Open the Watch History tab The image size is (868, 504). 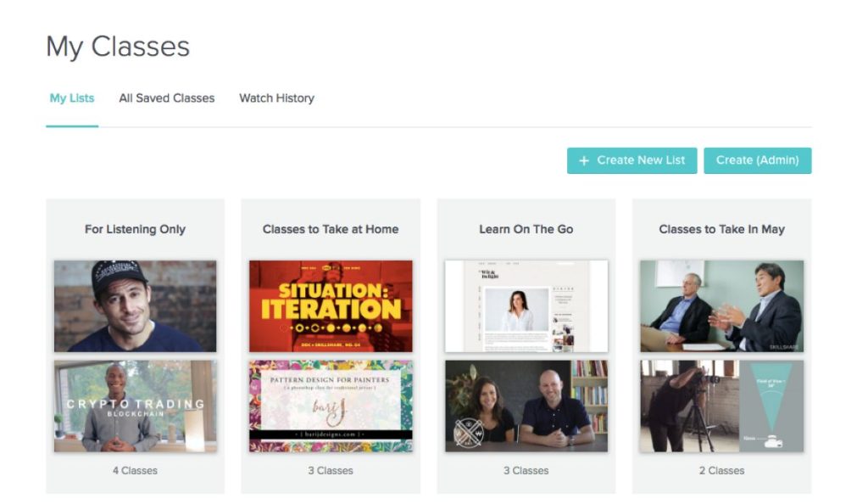click(x=276, y=98)
